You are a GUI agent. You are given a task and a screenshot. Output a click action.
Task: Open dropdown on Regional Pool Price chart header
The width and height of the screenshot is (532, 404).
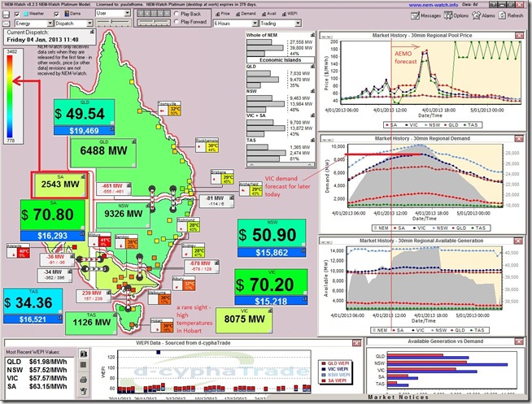tap(327, 36)
